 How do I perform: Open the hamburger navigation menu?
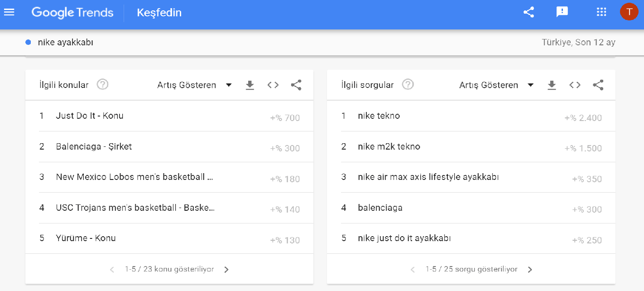[x=9, y=12]
